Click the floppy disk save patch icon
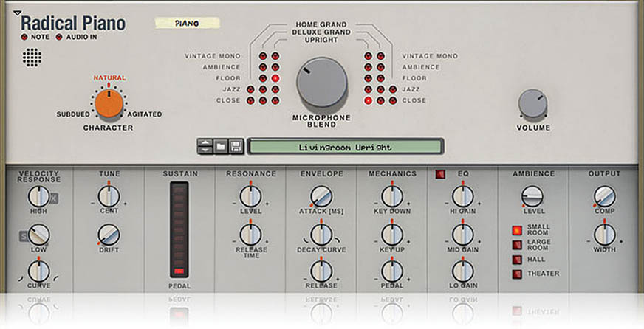This screenshot has width=644, height=329. [x=236, y=146]
